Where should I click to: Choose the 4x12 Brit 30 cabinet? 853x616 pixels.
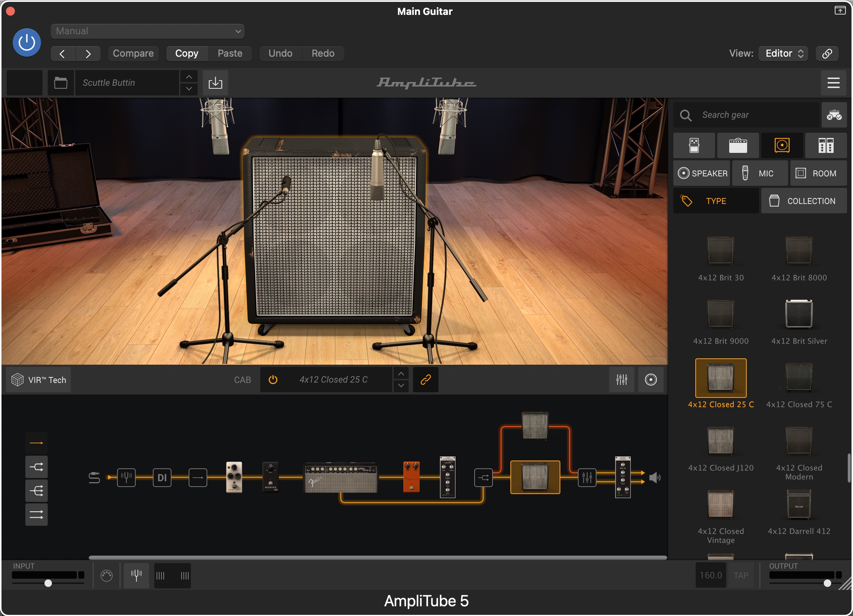coord(721,259)
